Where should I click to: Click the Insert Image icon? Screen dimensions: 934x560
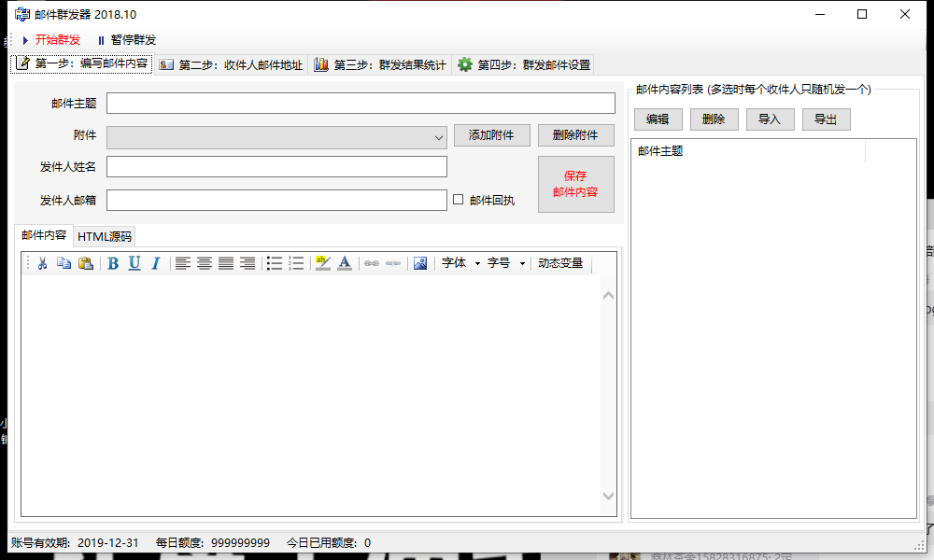[x=420, y=263]
